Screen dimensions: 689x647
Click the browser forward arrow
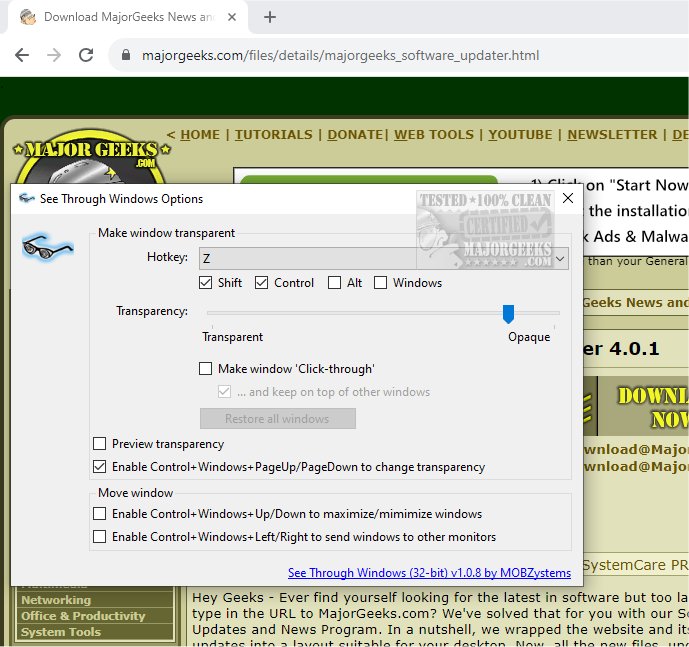[53, 55]
